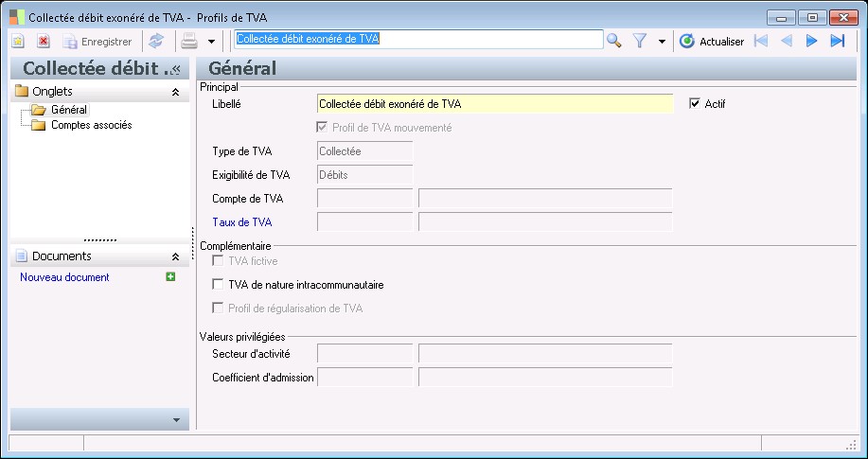868x459 pixels.
Task: Click the Taux de TVA label link
Action: [x=242, y=222]
